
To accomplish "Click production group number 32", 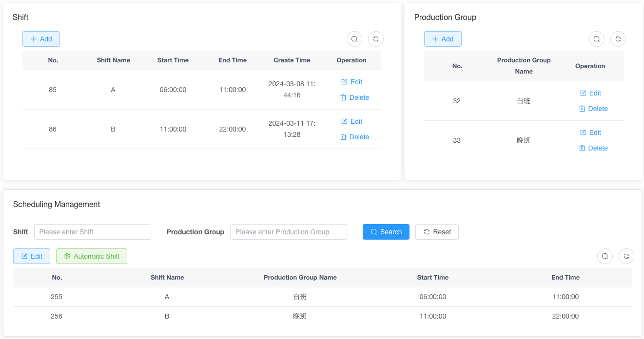I will tap(457, 101).
